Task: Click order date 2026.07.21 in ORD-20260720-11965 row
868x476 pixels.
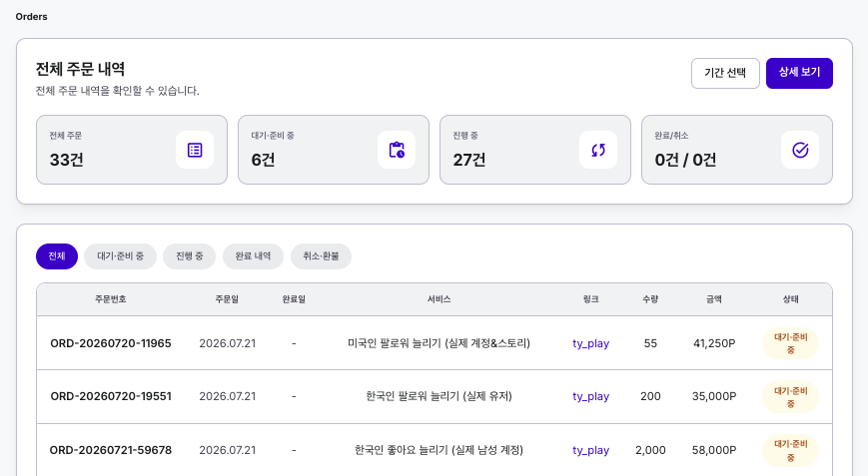Action: pyautogui.click(x=228, y=343)
